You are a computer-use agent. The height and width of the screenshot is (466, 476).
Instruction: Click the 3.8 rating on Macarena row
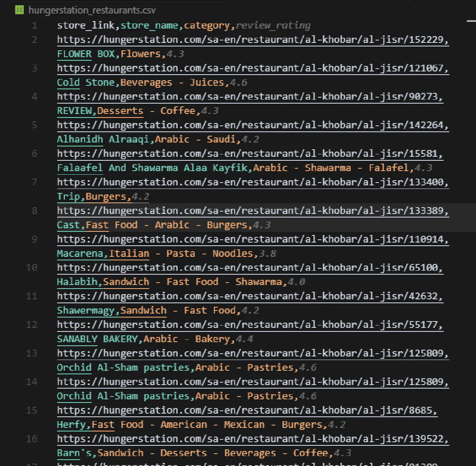point(267,254)
